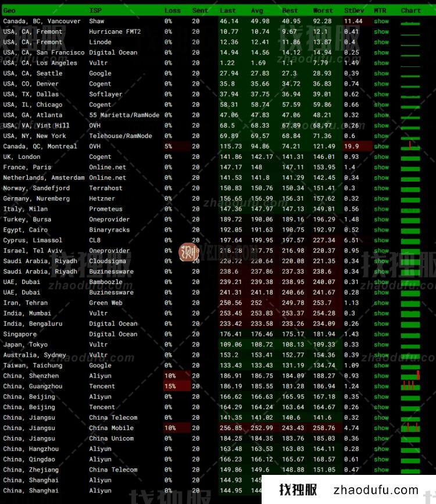Image resolution: width=436 pixels, height=504 pixels.
Task: Click the 'Bamboozle' ISP cell
Action: pos(106,282)
